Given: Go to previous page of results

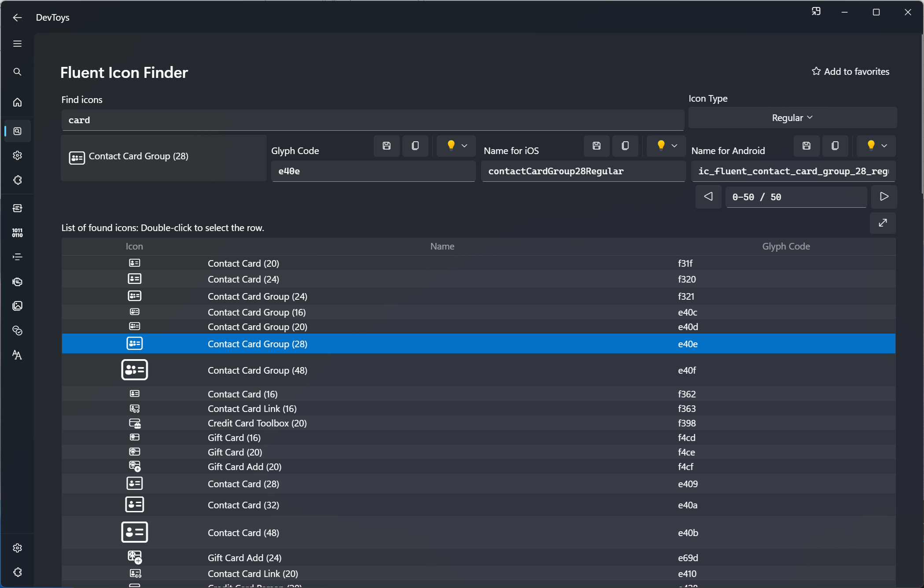Looking at the screenshot, I should (x=708, y=197).
